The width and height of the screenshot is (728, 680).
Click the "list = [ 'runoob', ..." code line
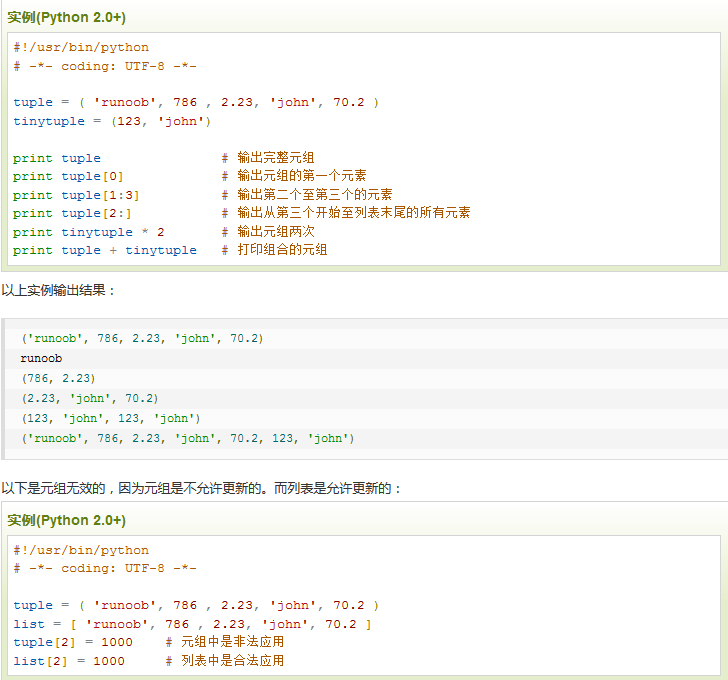192,624
